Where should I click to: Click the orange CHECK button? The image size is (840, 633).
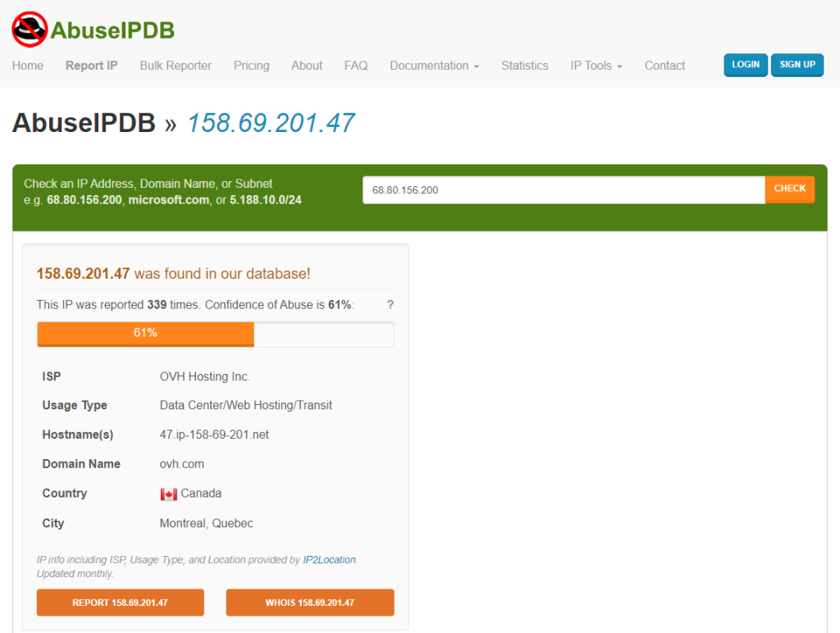pos(790,189)
